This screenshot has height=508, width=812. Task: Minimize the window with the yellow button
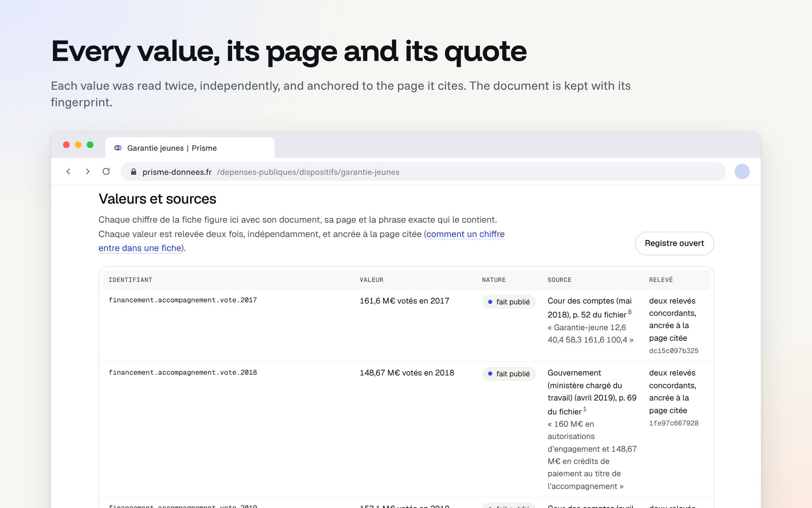tap(78, 145)
